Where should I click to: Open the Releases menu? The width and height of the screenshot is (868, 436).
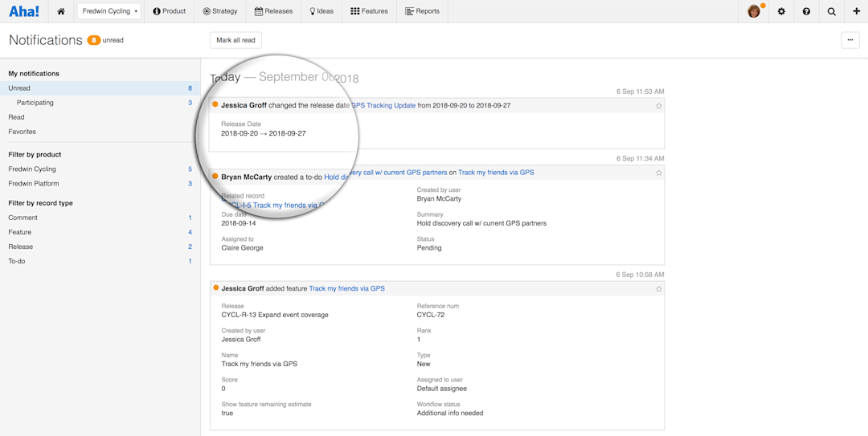tap(273, 11)
